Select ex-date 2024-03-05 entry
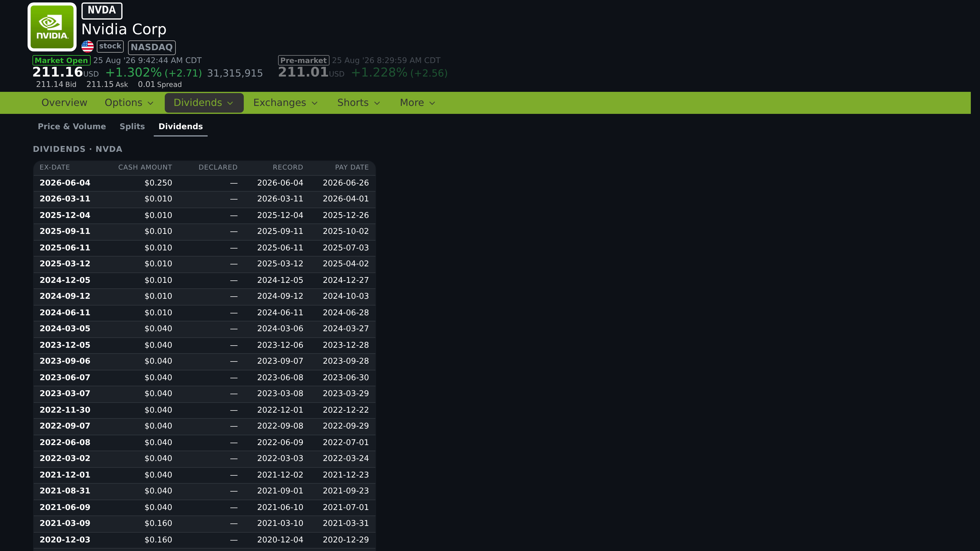Viewport: 980px width, 551px height. [65, 328]
